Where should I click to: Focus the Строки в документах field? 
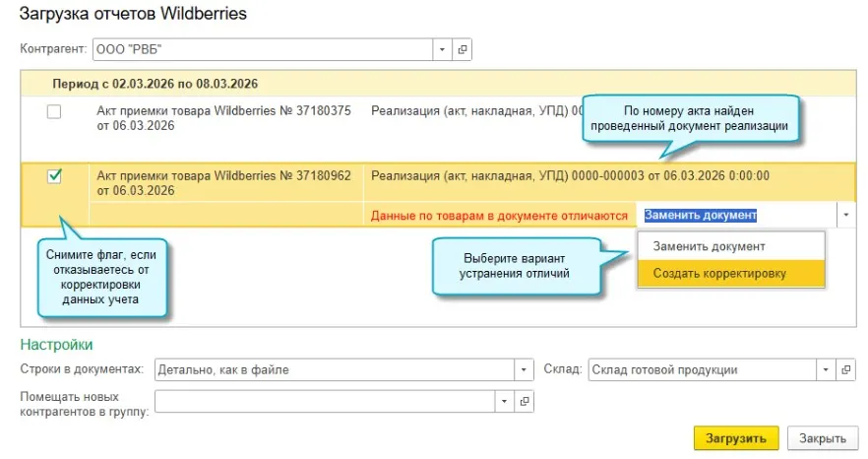335,369
